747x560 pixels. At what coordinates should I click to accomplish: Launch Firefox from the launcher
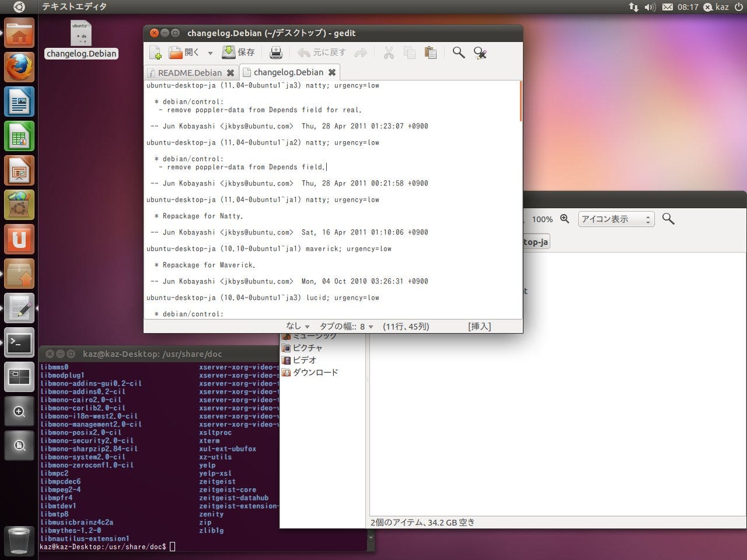19,67
